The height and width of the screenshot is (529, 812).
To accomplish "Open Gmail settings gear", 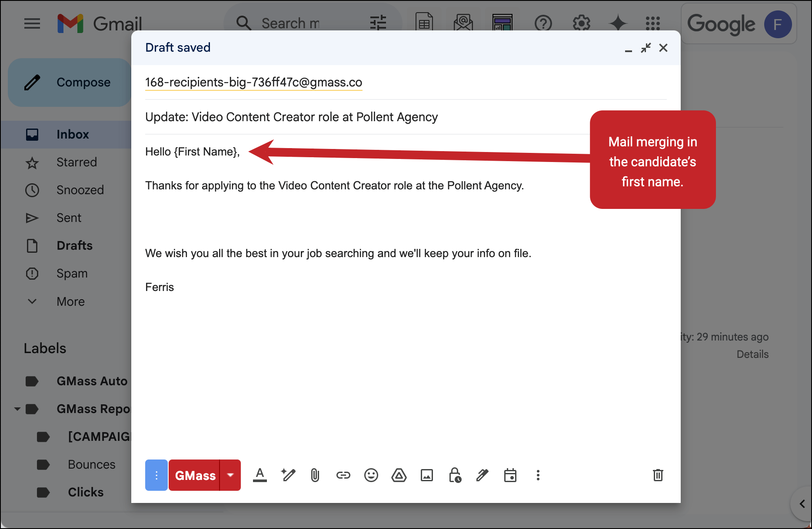I will point(581,23).
